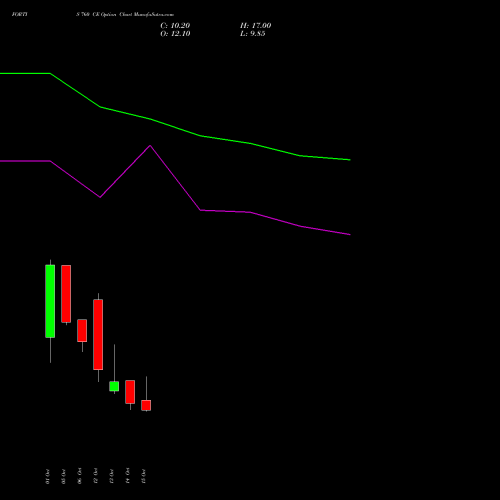Click the FORTI symbol label at the top left
The image size is (500, 500).
[x=20, y=14]
